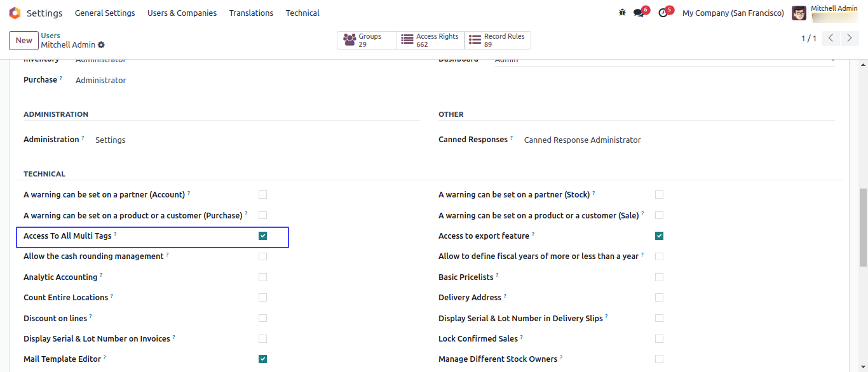Screen dimensions: 868x372
Task: Click the gear icon beside Mitchell Admin
Action: 102,45
